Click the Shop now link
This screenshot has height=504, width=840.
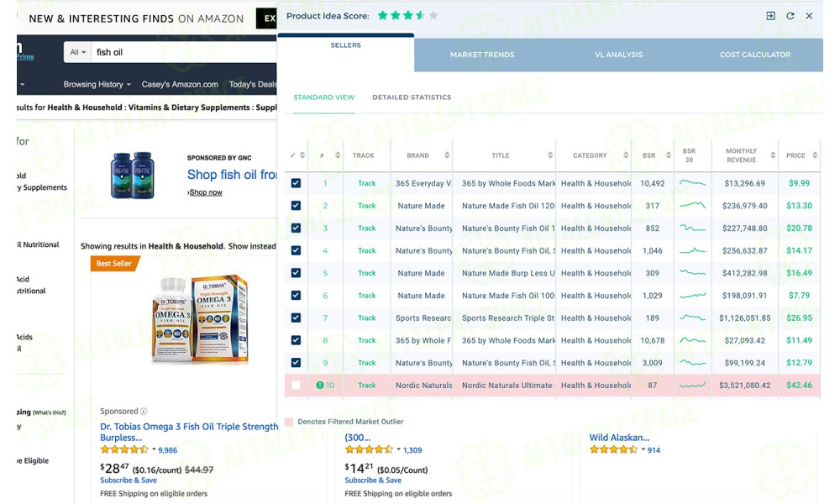pyautogui.click(x=206, y=192)
